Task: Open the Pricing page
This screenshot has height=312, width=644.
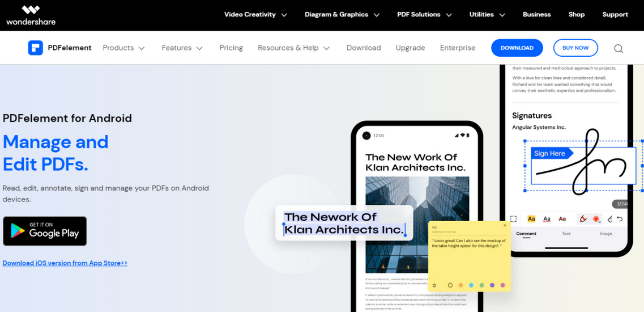Action: point(231,48)
